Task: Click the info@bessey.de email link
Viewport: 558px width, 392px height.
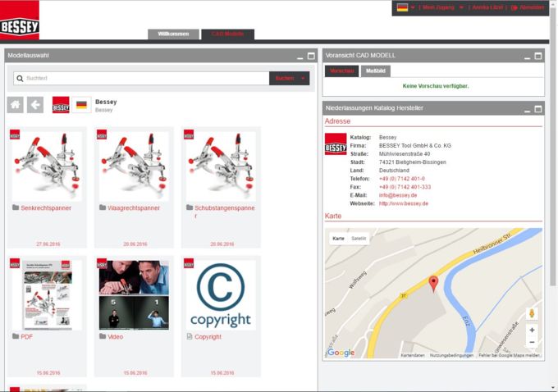Action: click(398, 195)
